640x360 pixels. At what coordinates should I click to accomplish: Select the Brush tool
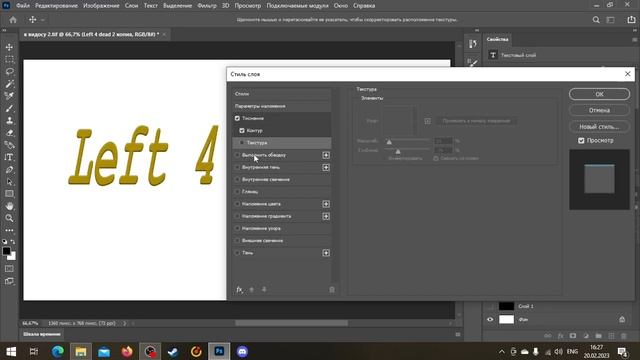(x=9, y=108)
